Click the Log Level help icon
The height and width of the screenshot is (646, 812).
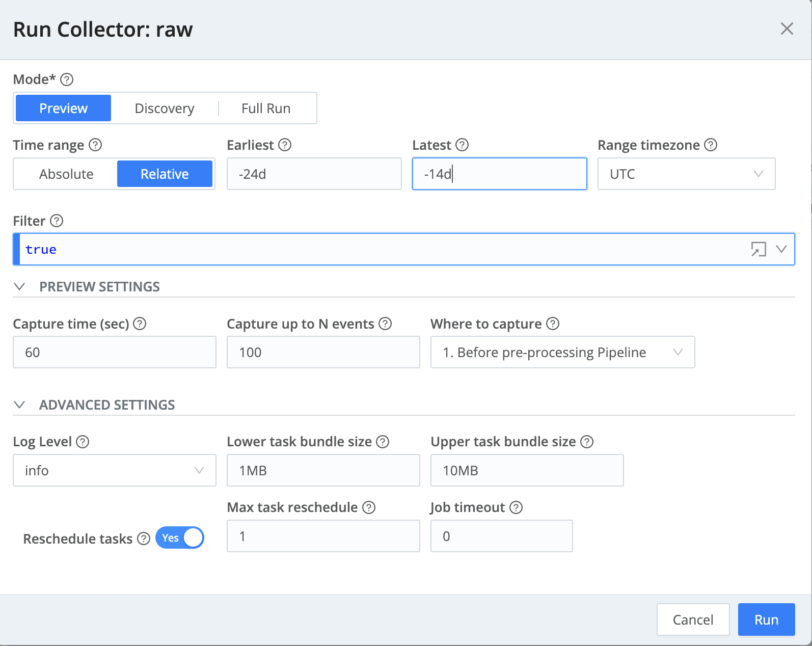83,442
